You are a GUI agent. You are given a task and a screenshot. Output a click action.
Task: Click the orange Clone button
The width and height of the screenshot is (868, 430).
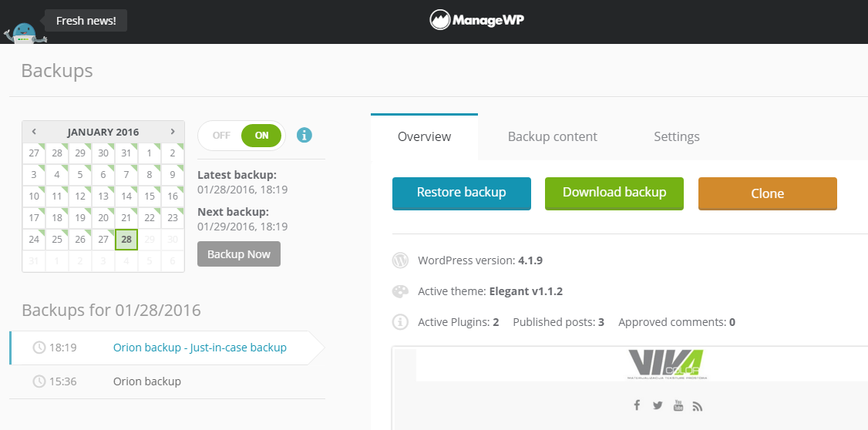[767, 194]
